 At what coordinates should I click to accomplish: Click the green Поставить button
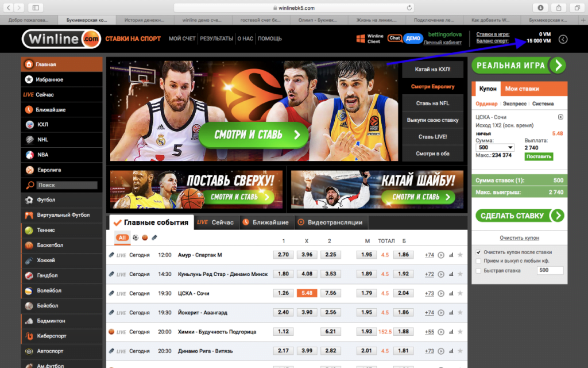539,156
